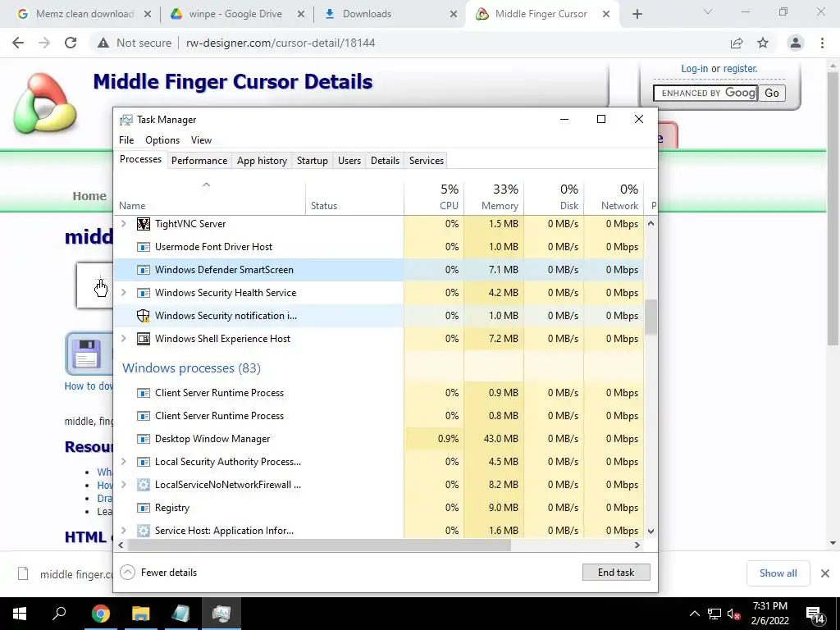Click the LocalServiceNoNetworkFirewall gear icon
This screenshot has height=630, width=840.
[143, 485]
